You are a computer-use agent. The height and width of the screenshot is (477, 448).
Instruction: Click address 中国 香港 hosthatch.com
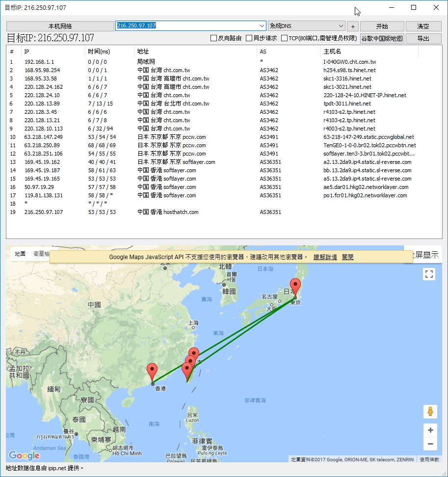click(x=168, y=212)
